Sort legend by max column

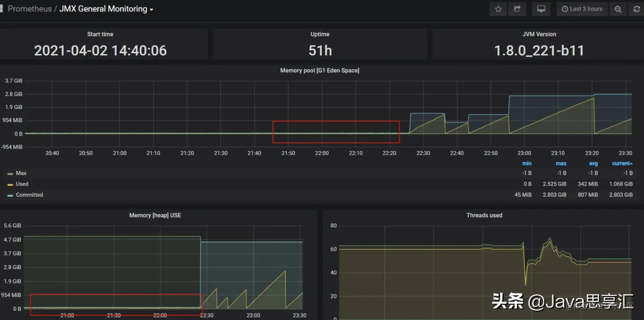561,163
